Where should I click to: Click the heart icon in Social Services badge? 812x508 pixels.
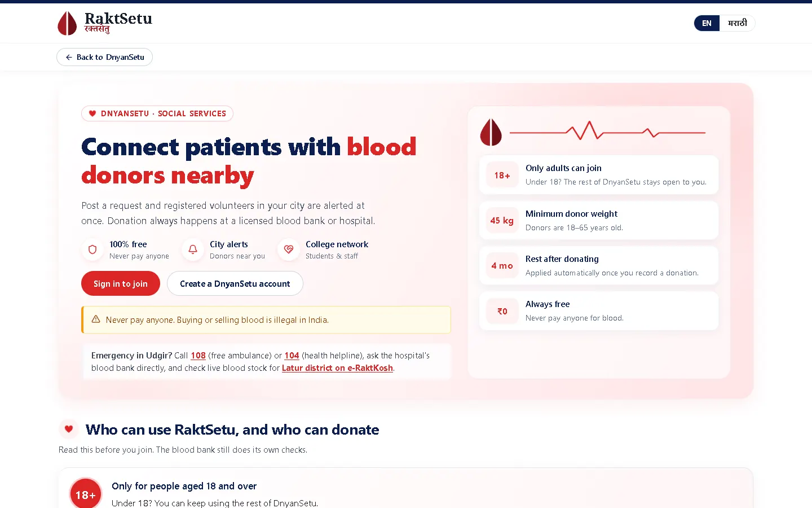point(92,113)
